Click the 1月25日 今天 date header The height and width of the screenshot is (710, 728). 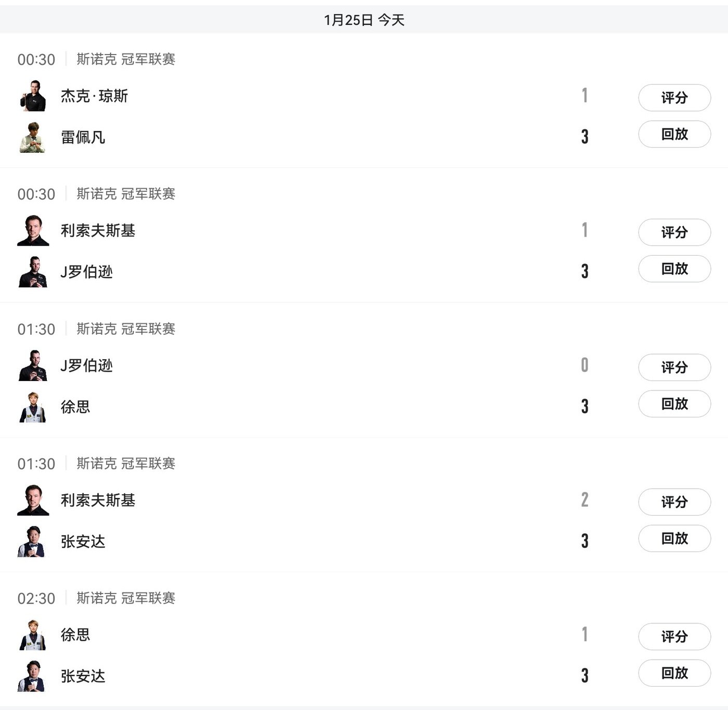364,20
